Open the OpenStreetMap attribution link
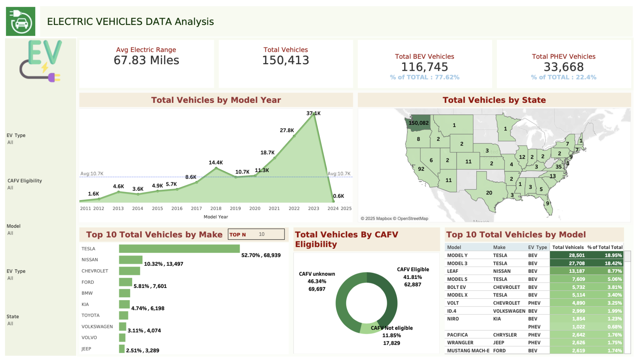 tap(413, 219)
